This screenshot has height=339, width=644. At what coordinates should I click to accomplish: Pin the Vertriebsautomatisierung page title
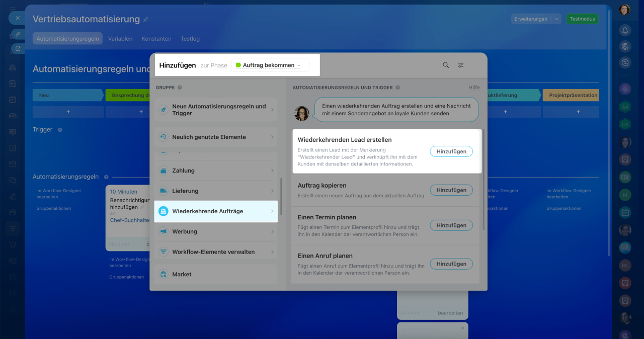click(x=146, y=19)
